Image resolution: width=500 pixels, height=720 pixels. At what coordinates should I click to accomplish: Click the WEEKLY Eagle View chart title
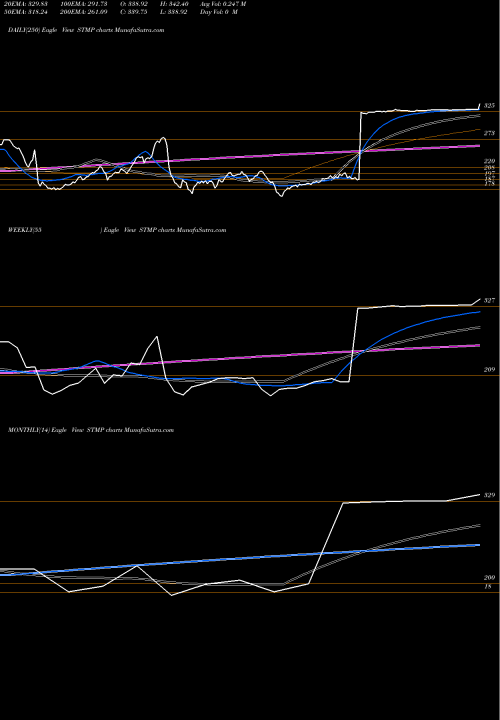(x=117, y=230)
